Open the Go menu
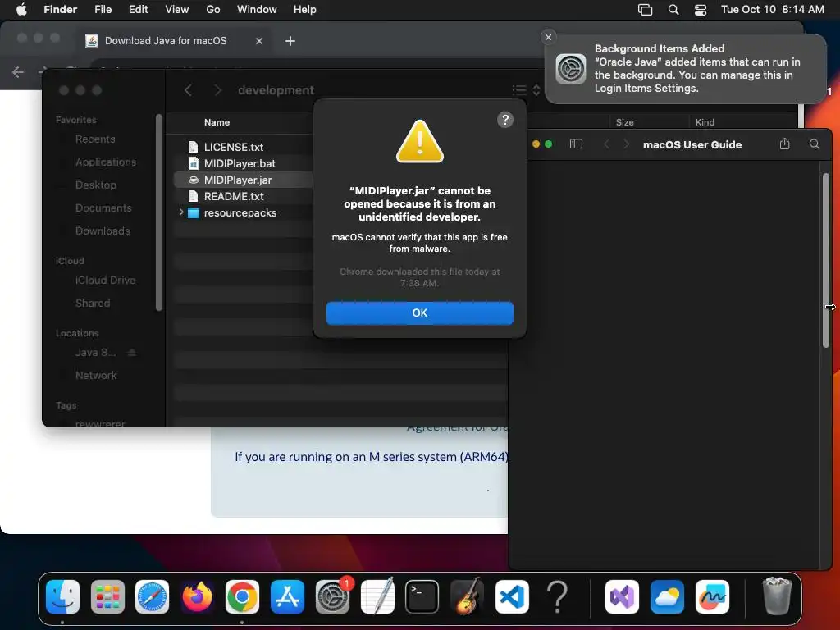 point(212,10)
